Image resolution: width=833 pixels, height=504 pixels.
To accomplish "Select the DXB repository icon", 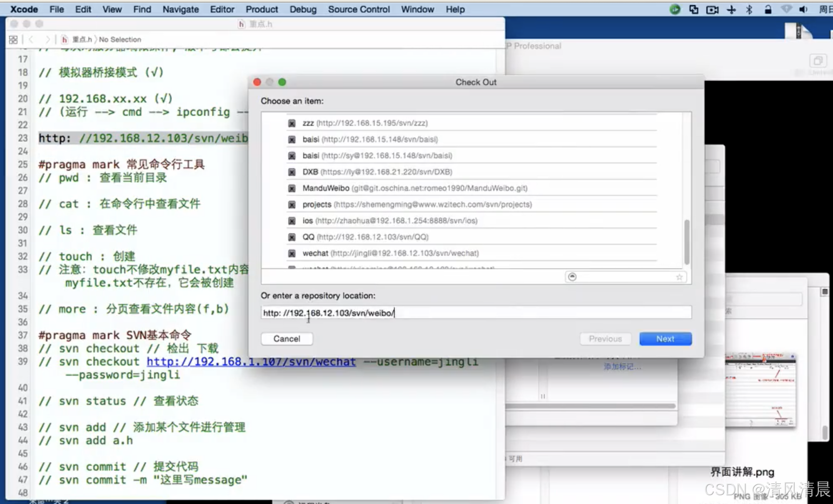I will point(292,172).
